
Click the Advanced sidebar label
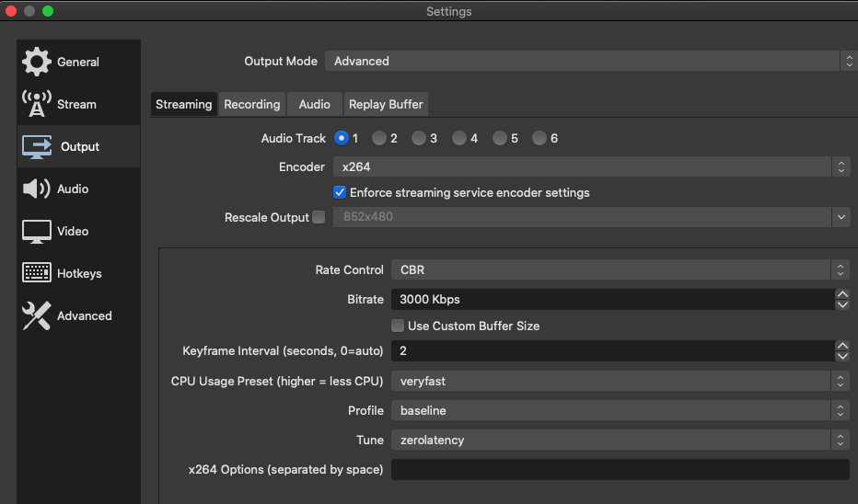pos(85,315)
